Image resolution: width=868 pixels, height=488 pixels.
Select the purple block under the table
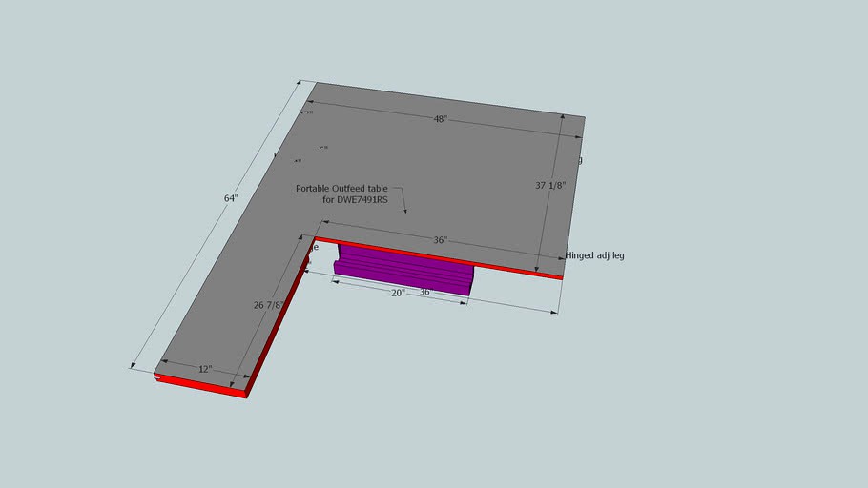point(404,270)
